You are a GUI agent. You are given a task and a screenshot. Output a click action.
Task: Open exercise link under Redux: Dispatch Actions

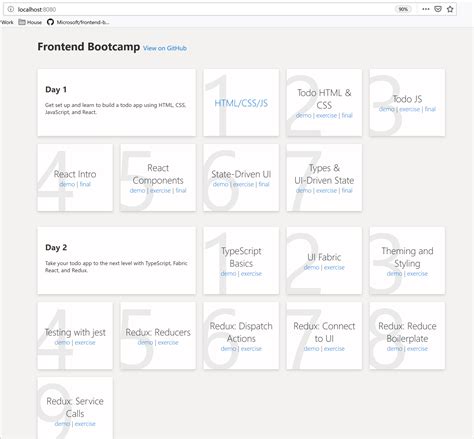[251, 349]
